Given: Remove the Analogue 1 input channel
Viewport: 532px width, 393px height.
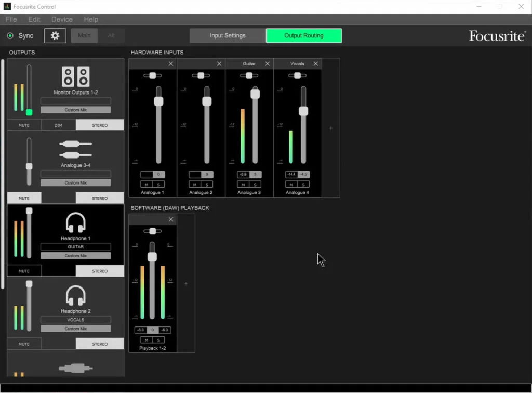Looking at the screenshot, I should (171, 64).
